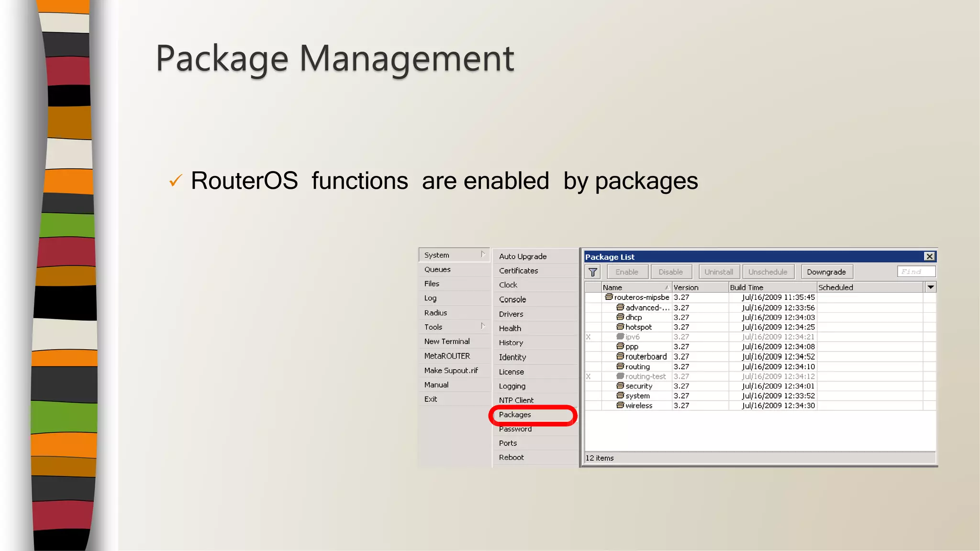980x551 pixels.
Task: Click the routerboard package icon
Action: [x=620, y=356]
